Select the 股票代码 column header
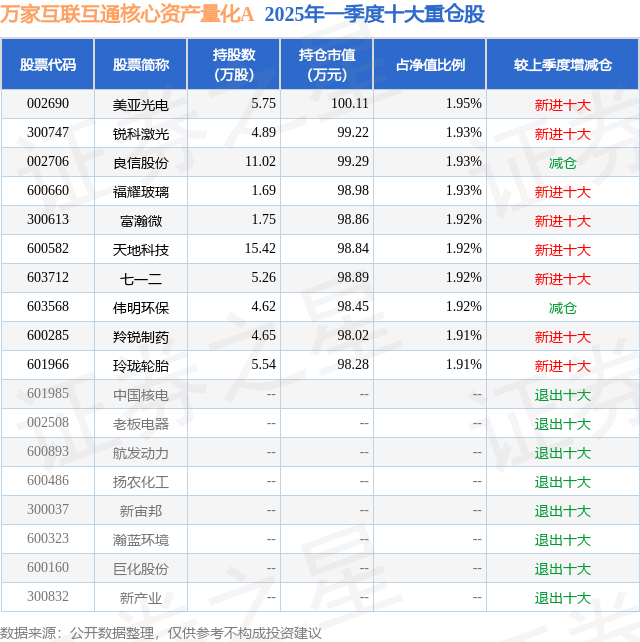 click(x=48, y=65)
